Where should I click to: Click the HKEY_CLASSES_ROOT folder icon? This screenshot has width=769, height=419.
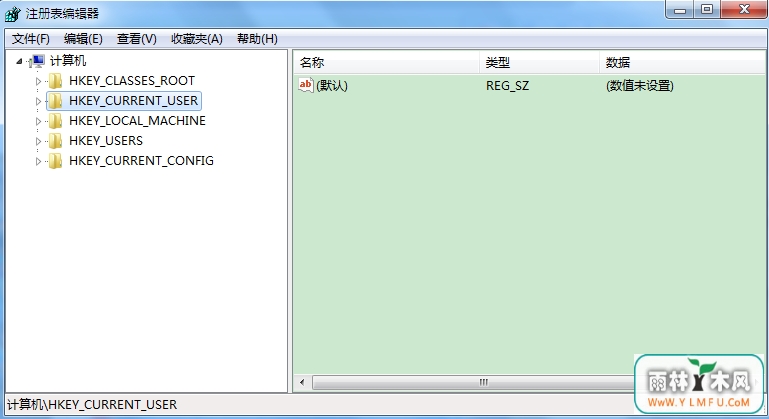pyautogui.click(x=55, y=81)
